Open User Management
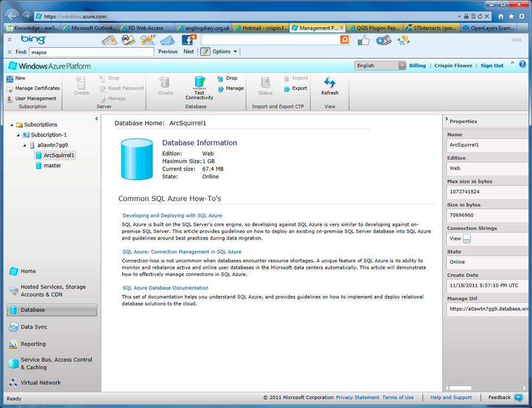532x408 pixels. (x=31, y=99)
